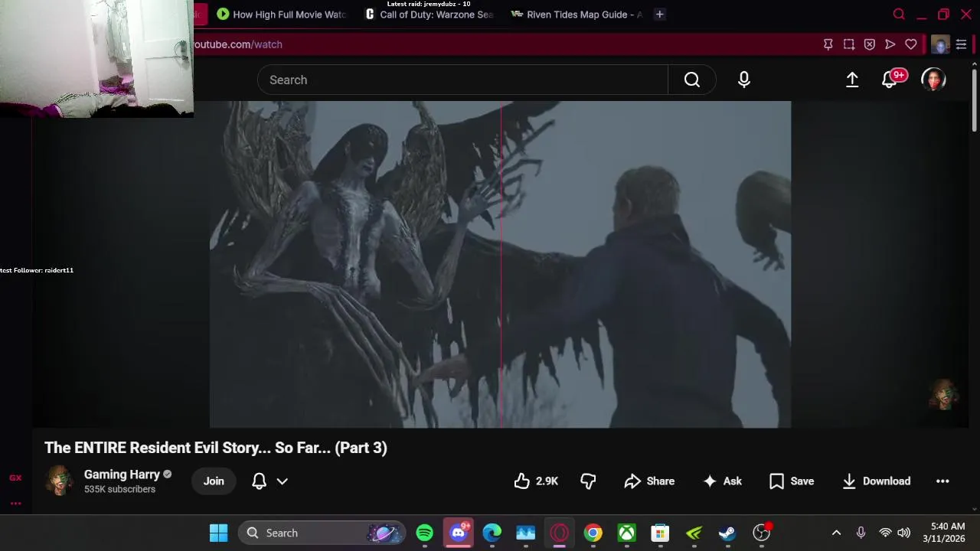The image size is (980, 551).
Task: Click video title text "The ENTIRE Resident Evil Story"
Action: [156, 448]
